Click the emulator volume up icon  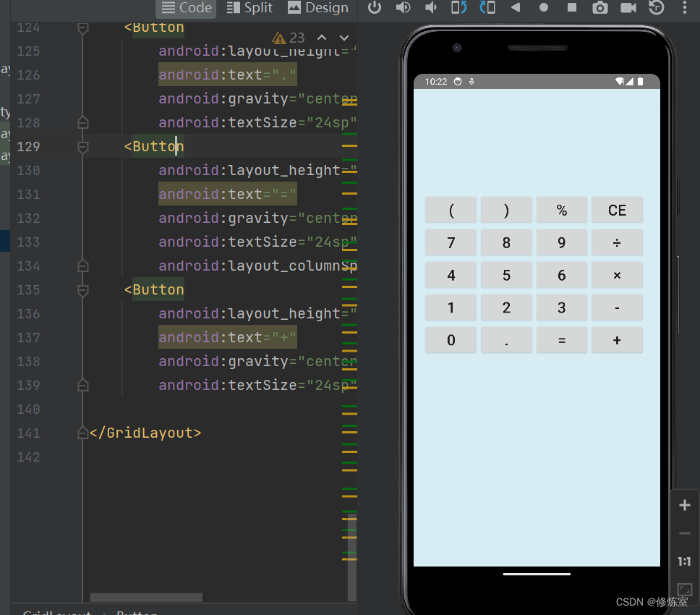pyautogui.click(x=403, y=8)
